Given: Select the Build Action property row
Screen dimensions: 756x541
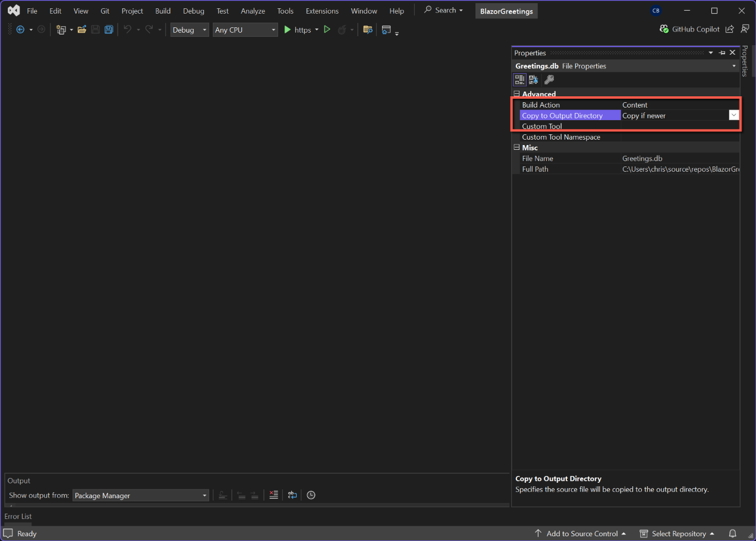Looking at the screenshot, I should pyautogui.click(x=541, y=105).
